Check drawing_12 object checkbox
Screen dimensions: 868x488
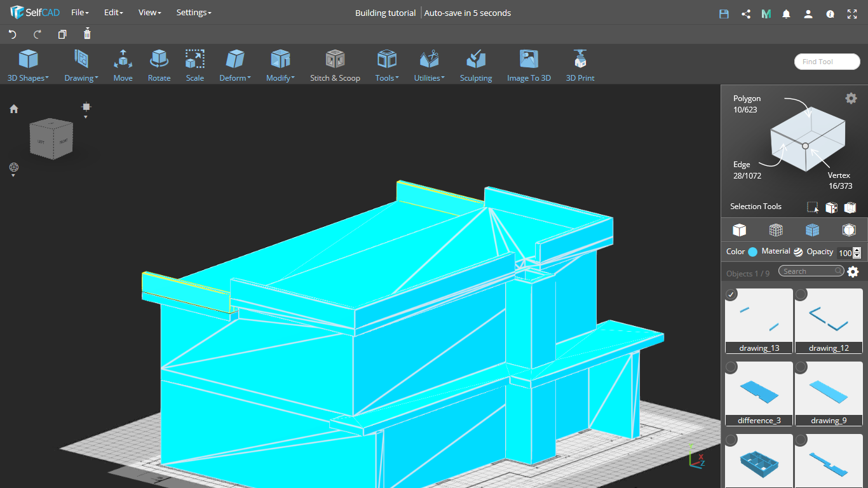[x=801, y=294]
